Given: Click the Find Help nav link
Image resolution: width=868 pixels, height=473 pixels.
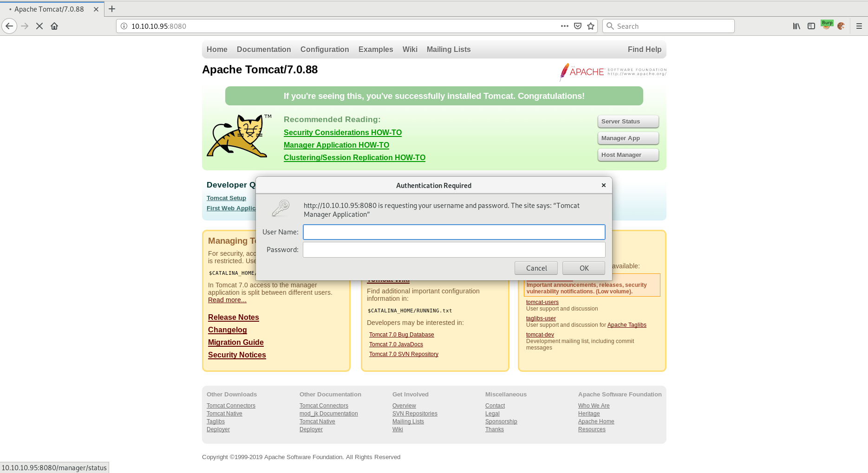Looking at the screenshot, I should [645, 49].
